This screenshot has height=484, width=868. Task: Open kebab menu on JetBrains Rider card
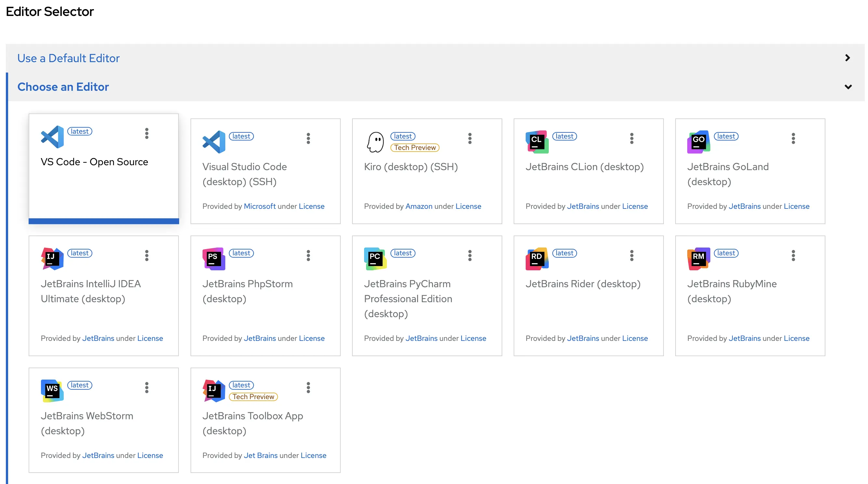pos(632,255)
